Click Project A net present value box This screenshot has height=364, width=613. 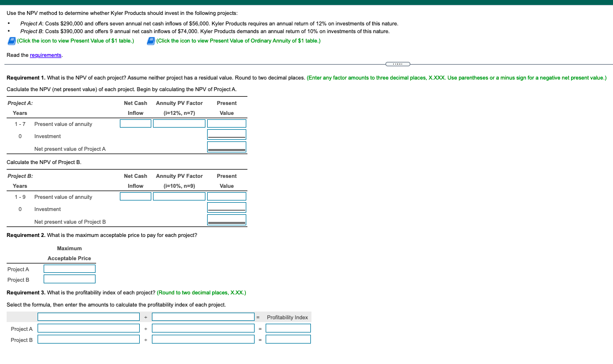(226, 145)
